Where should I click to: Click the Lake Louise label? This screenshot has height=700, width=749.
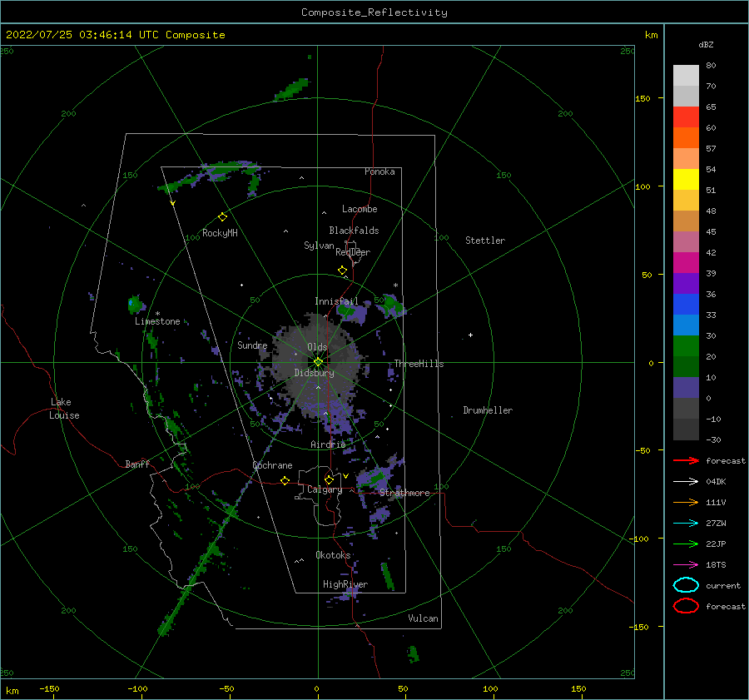point(64,409)
